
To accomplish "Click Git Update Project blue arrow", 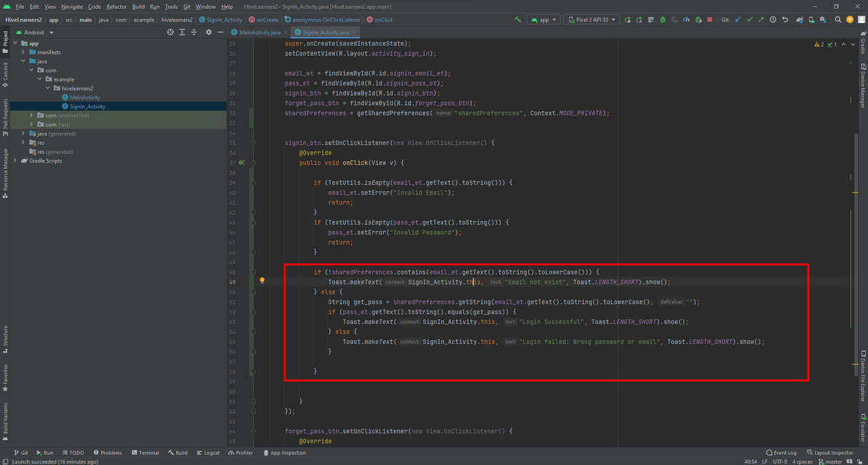I will tap(738, 20).
